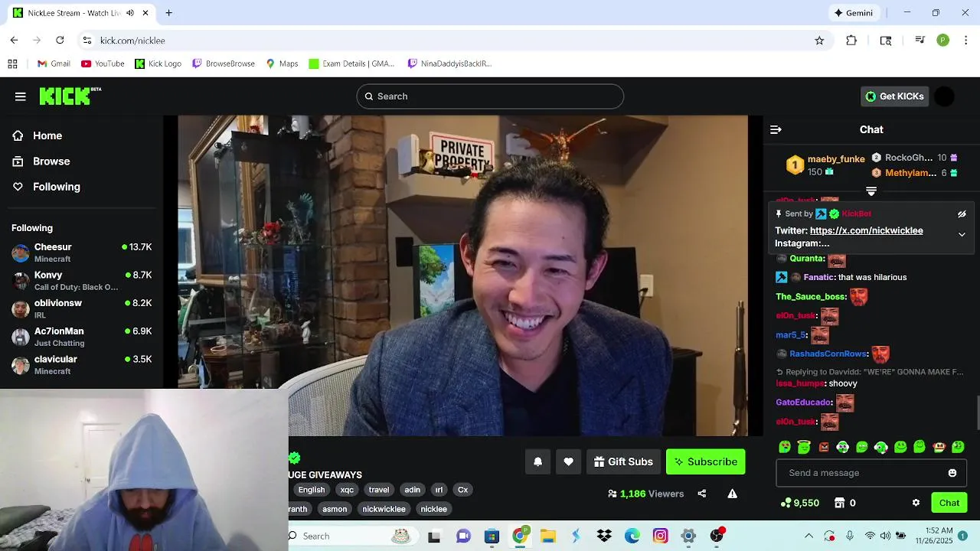Open the Chrome extensions puzzle icon
Viewport: 980px width, 551px height.
coord(851,41)
